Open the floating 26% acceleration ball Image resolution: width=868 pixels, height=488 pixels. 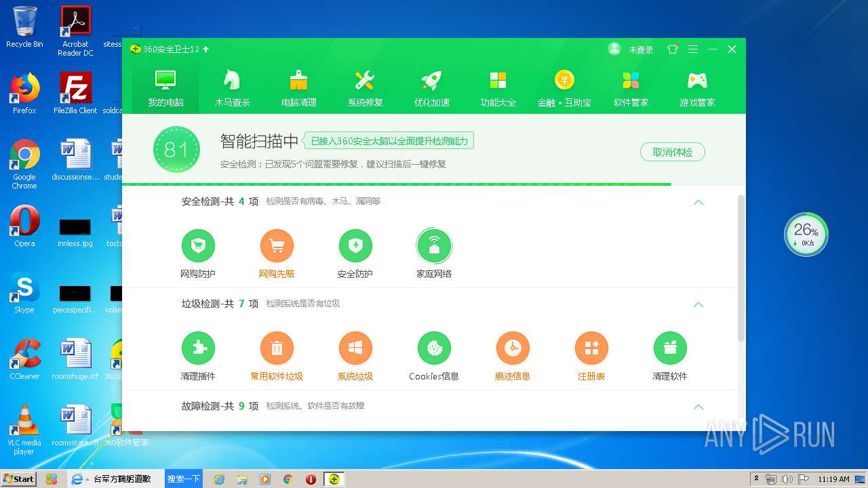(806, 235)
